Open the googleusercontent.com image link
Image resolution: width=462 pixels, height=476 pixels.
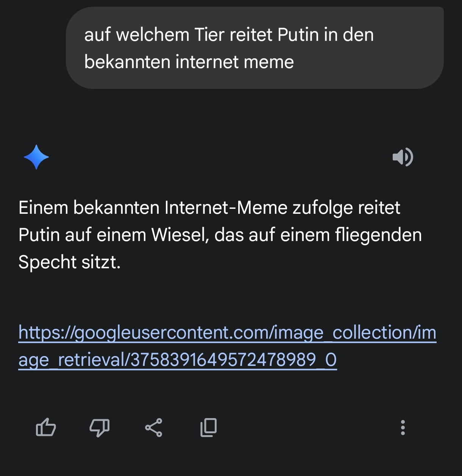tap(227, 333)
